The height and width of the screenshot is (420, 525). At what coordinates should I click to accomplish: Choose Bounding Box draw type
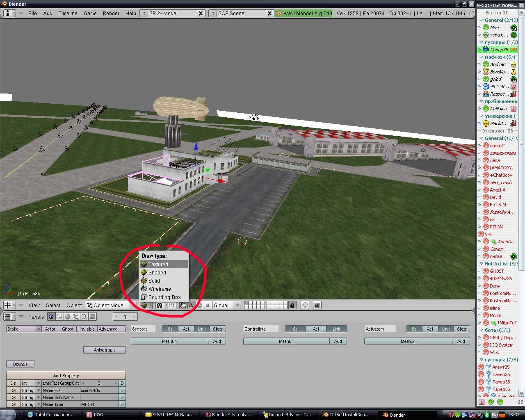coord(164,297)
